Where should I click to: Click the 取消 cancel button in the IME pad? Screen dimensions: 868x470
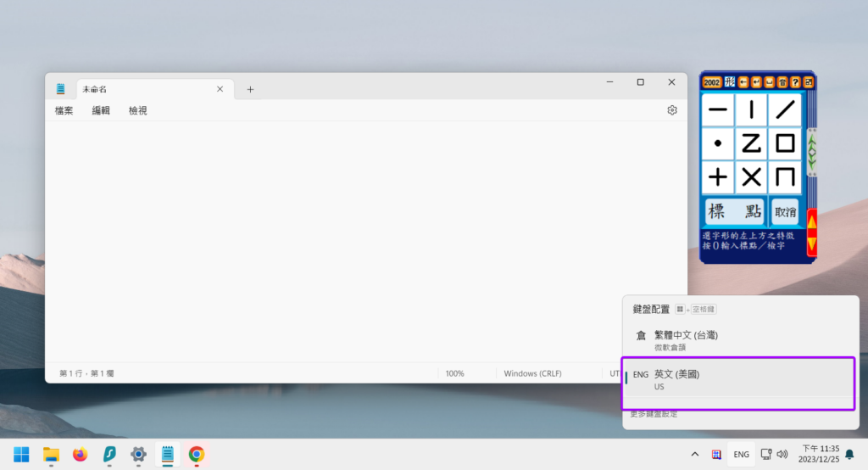coord(785,212)
